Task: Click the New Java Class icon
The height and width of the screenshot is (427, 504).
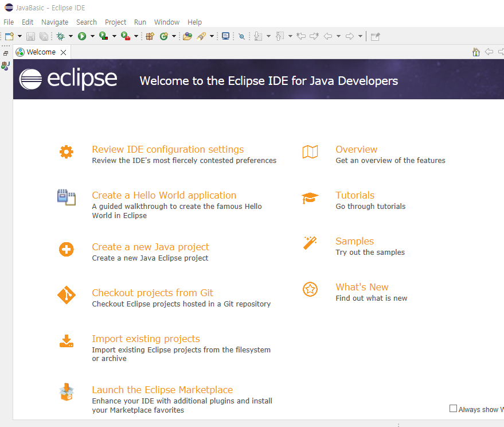Action: [164, 36]
